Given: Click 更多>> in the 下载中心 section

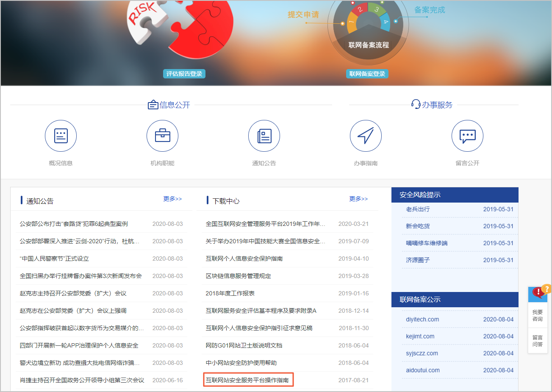Looking at the screenshot, I should coord(358,198).
